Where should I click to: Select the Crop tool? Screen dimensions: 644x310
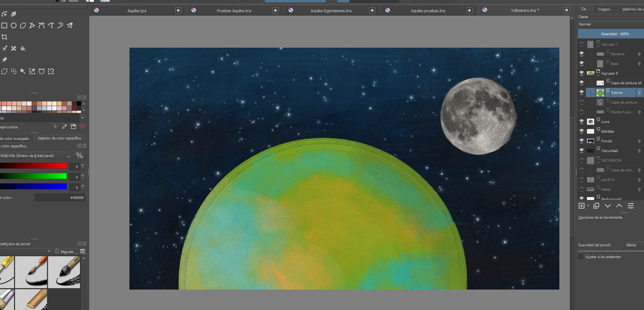[x=4, y=37]
